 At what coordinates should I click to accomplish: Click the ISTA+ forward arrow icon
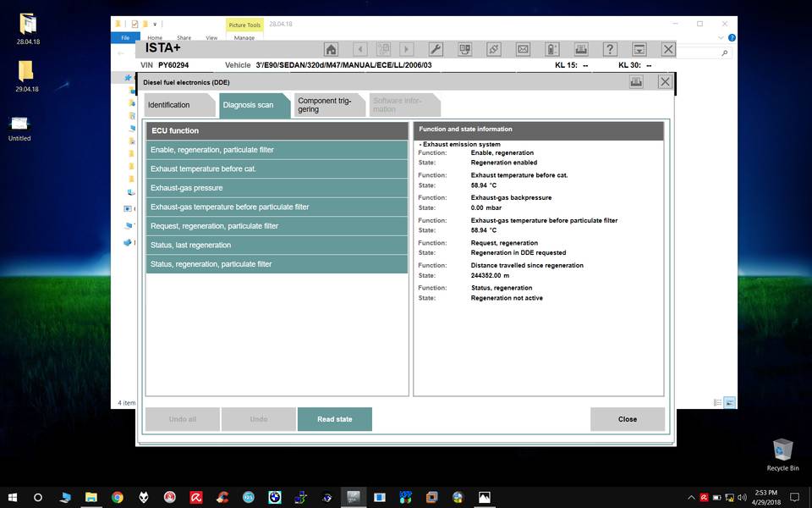[407, 49]
